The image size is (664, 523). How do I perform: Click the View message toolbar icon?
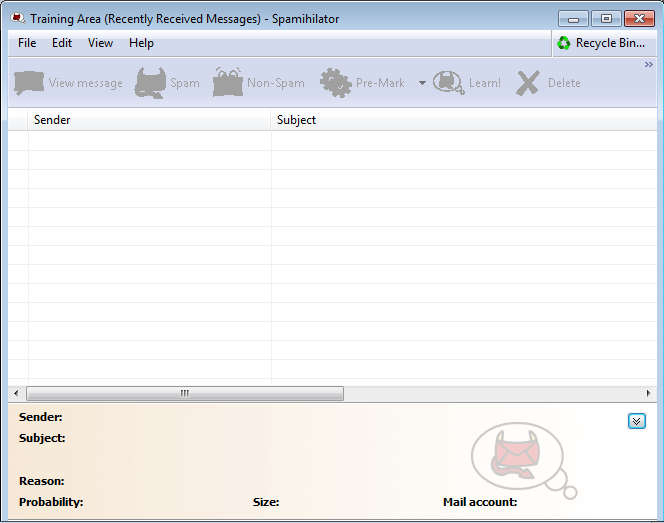point(29,83)
